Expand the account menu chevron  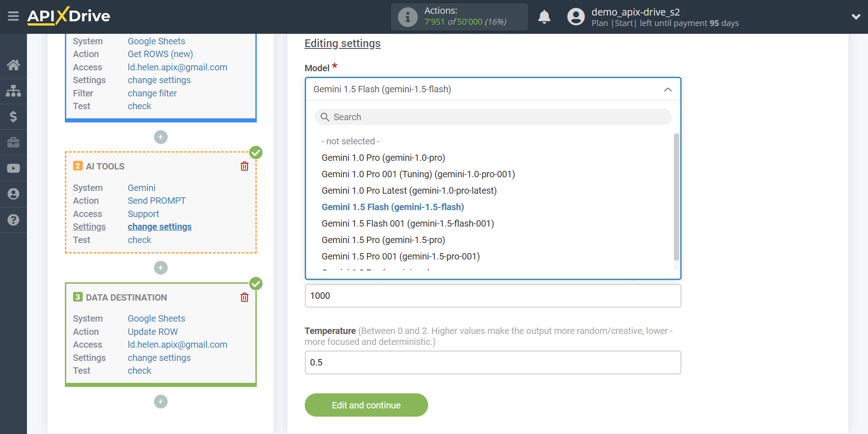pyautogui.click(x=856, y=17)
